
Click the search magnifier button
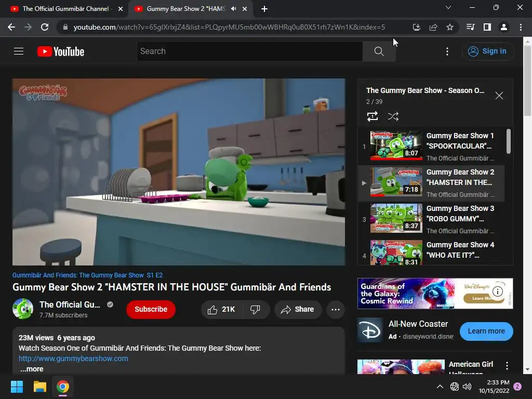coord(379,51)
